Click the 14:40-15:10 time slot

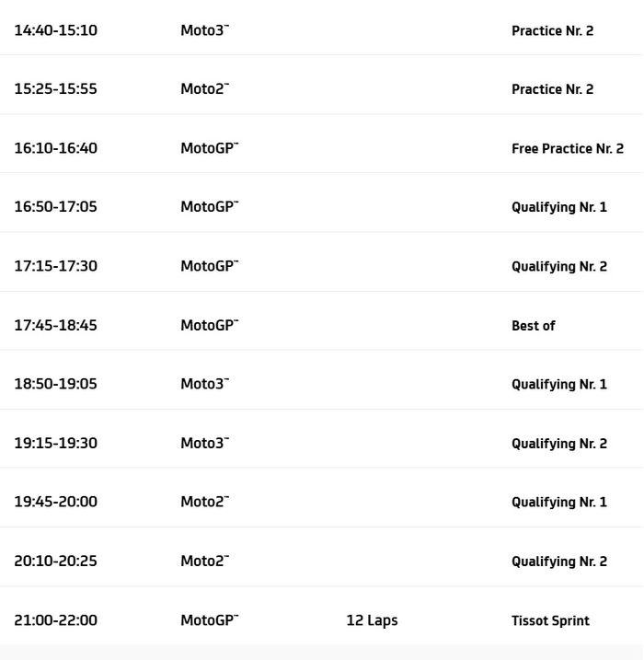point(55,30)
